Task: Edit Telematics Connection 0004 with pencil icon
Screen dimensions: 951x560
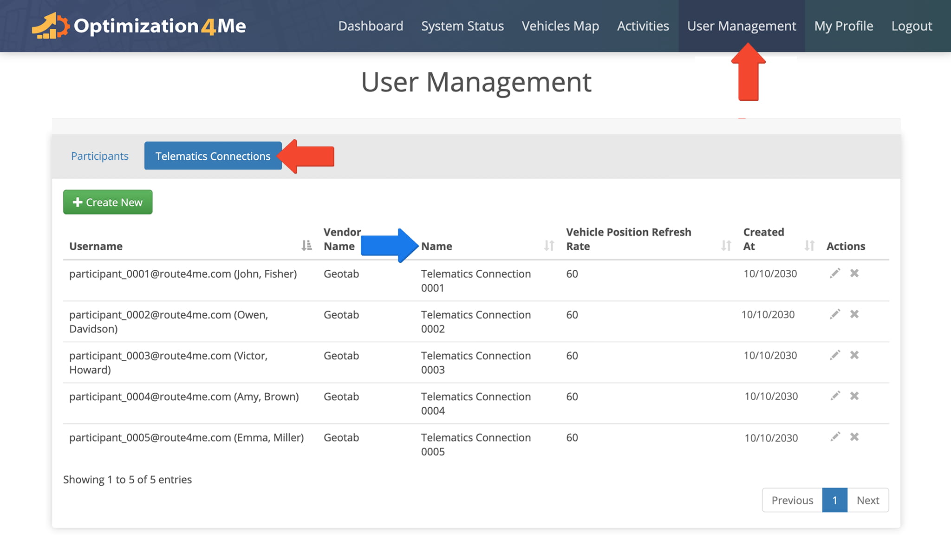Action: pyautogui.click(x=835, y=396)
